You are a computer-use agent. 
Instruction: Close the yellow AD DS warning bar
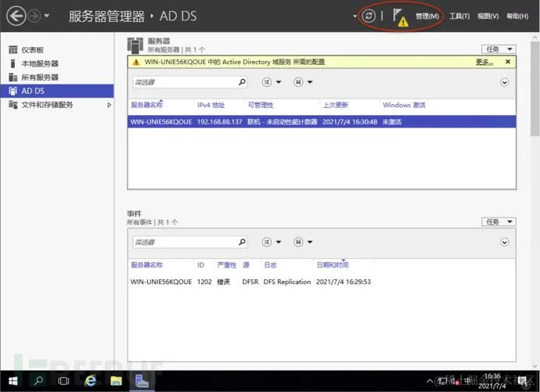pos(508,62)
